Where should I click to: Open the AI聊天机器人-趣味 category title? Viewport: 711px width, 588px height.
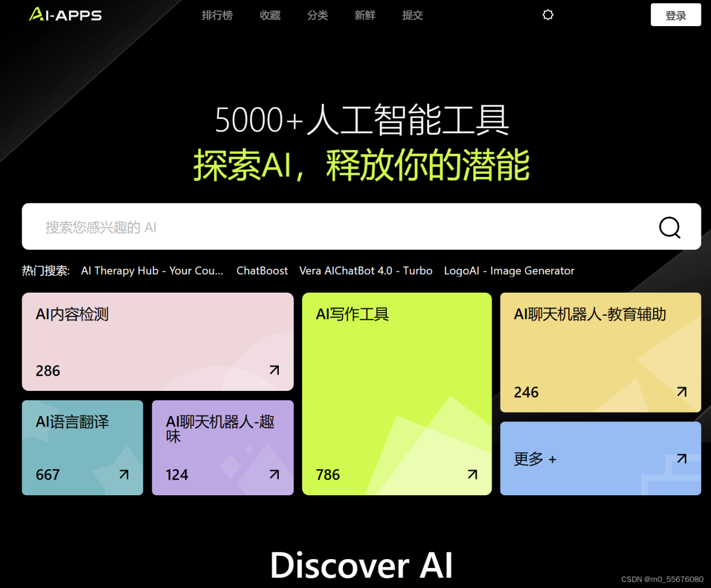(x=220, y=429)
